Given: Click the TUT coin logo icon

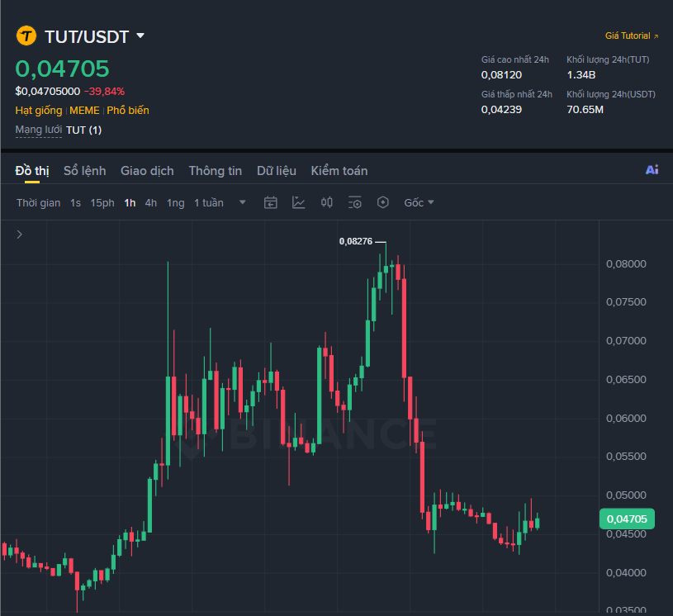Looking at the screenshot, I should tap(26, 36).
